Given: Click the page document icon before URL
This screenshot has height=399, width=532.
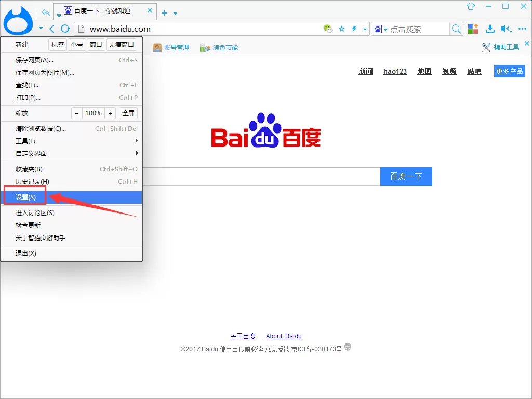Looking at the screenshot, I should [x=82, y=29].
